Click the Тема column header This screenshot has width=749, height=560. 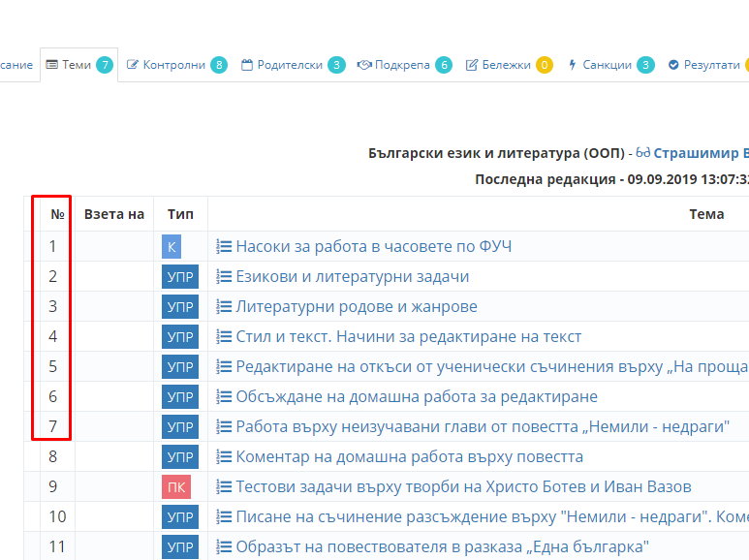tap(706, 214)
